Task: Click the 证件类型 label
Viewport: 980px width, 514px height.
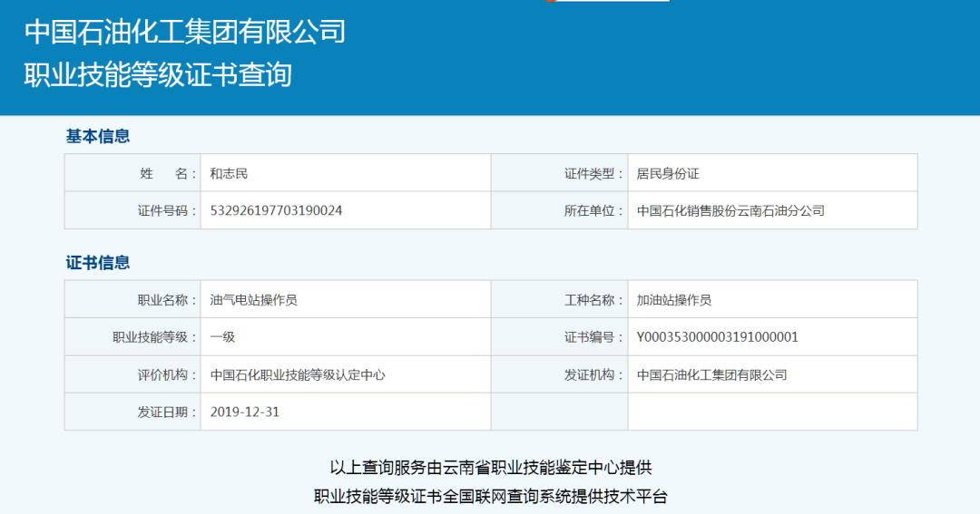Action: coord(593,174)
